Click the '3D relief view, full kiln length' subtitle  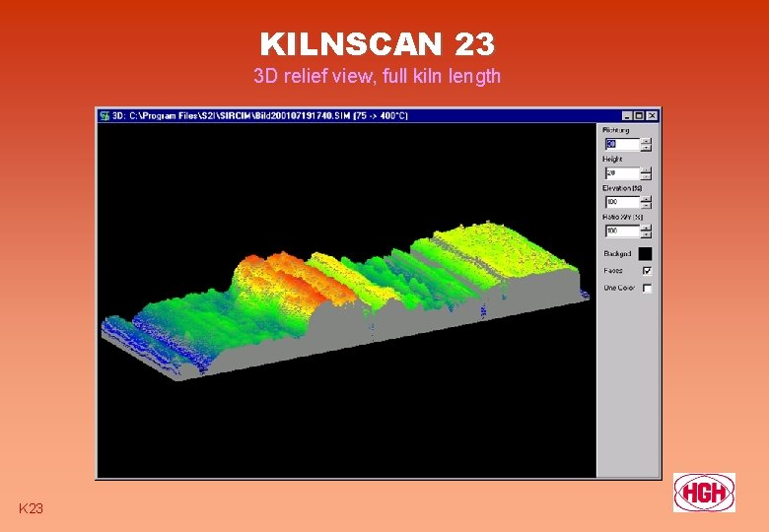point(378,76)
